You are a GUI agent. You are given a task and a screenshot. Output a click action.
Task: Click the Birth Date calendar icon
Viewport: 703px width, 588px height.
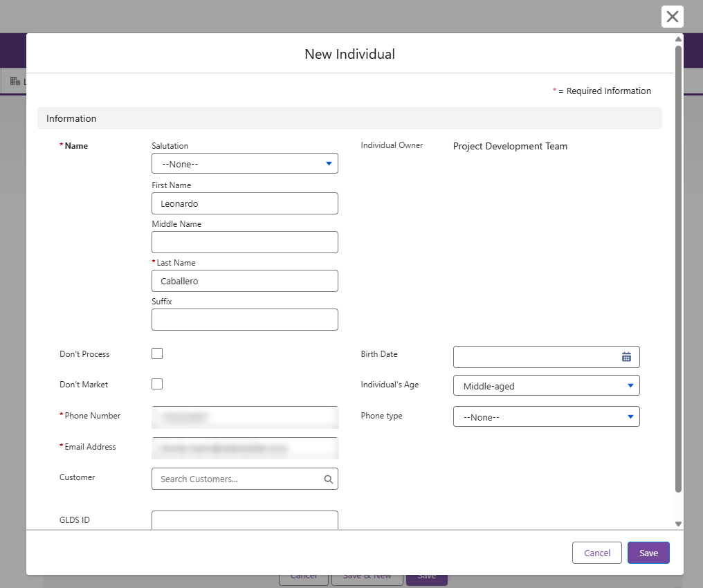pos(626,357)
